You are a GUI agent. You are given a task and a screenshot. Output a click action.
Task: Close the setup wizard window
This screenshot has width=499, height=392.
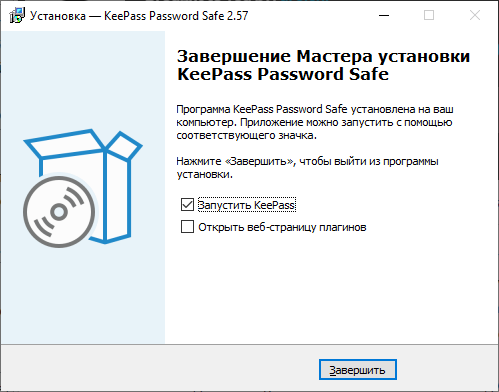click(475, 15)
